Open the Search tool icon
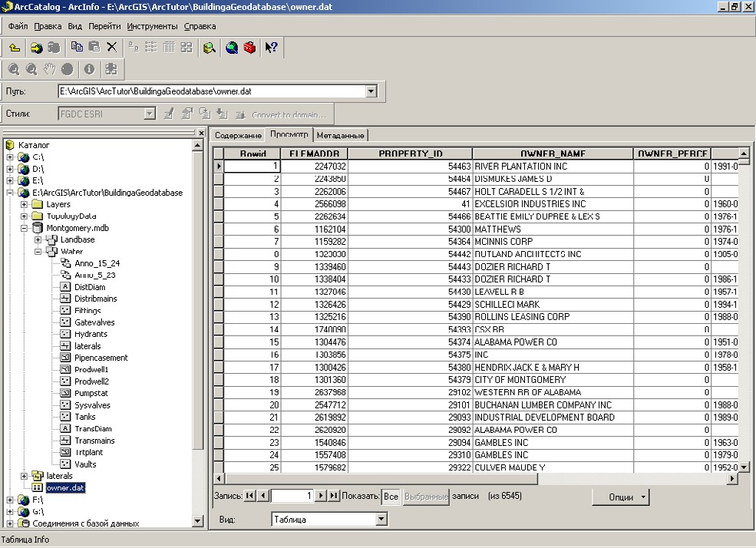The width and height of the screenshot is (756, 548). [210, 48]
